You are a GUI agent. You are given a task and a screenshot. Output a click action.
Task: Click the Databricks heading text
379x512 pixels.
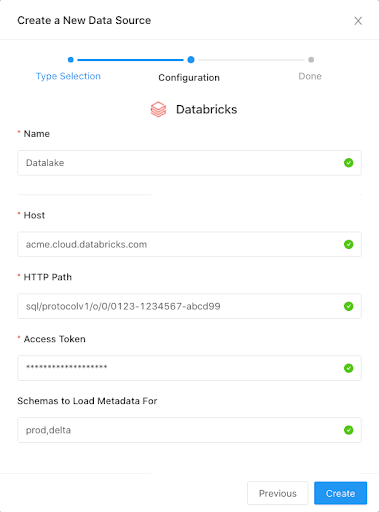coord(206,109)
